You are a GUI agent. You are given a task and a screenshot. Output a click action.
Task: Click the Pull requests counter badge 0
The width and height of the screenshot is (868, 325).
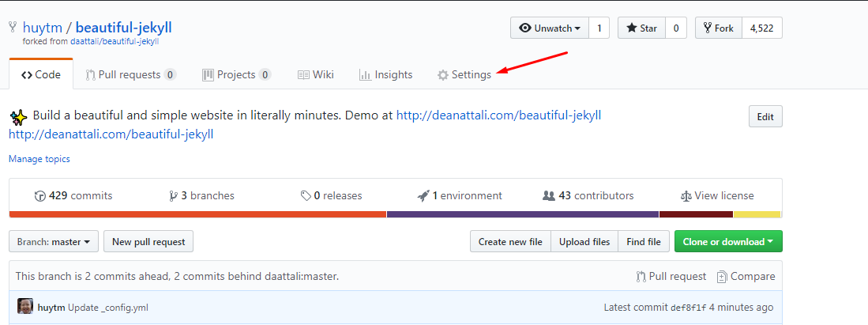[170, 75]
